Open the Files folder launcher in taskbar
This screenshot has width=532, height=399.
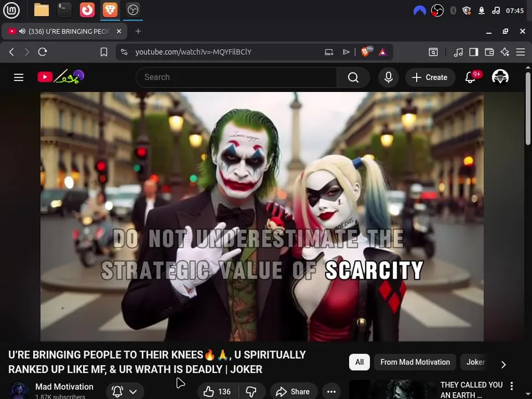[42, 10]
